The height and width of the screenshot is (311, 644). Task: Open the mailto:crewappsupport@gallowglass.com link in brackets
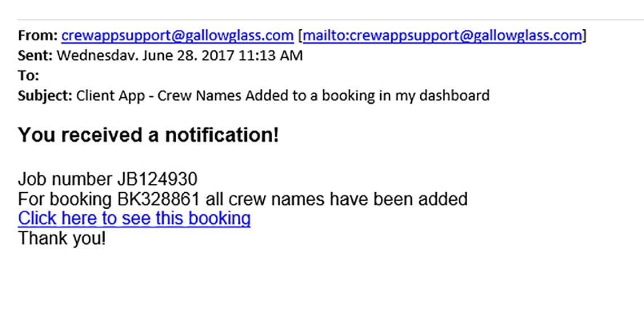pyautogui.click(x=442, y=36)
